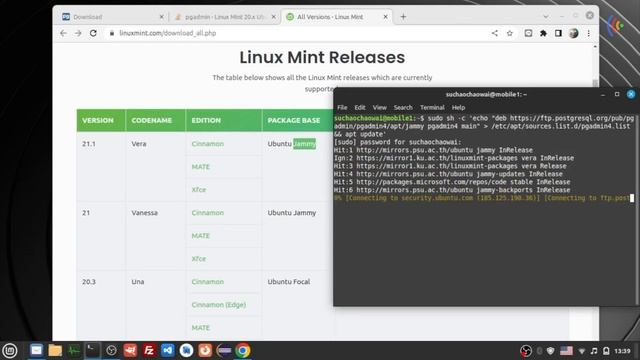Screen dimensions: 640x360
Task: Open the sound applet music note icon
Action: (594, 351)
